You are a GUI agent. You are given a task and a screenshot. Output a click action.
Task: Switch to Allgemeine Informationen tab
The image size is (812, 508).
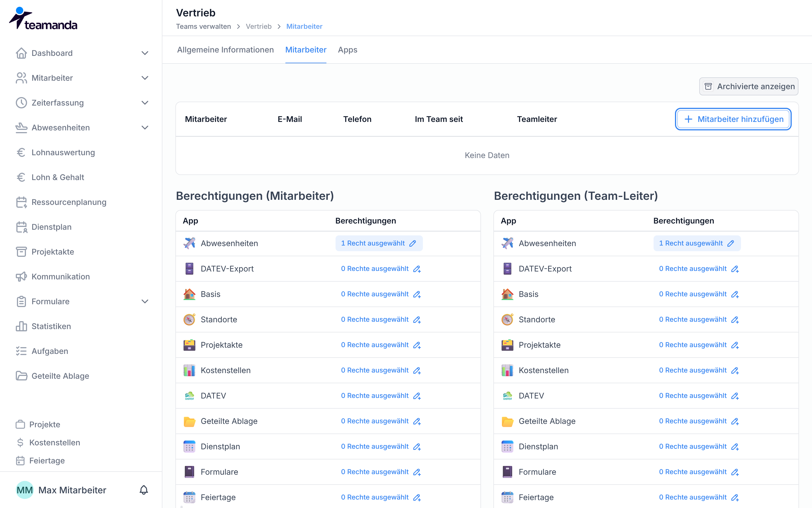[x=226, y=50]
